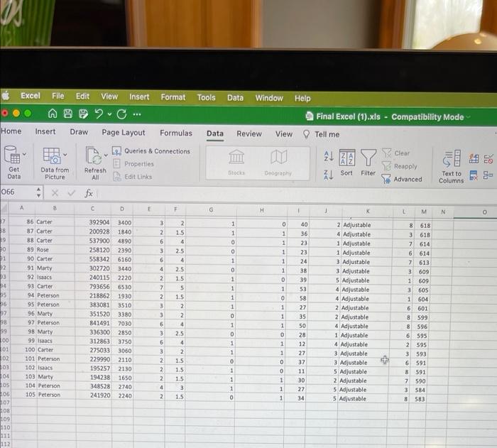Sort descending Z to A

tap(328, 175)
